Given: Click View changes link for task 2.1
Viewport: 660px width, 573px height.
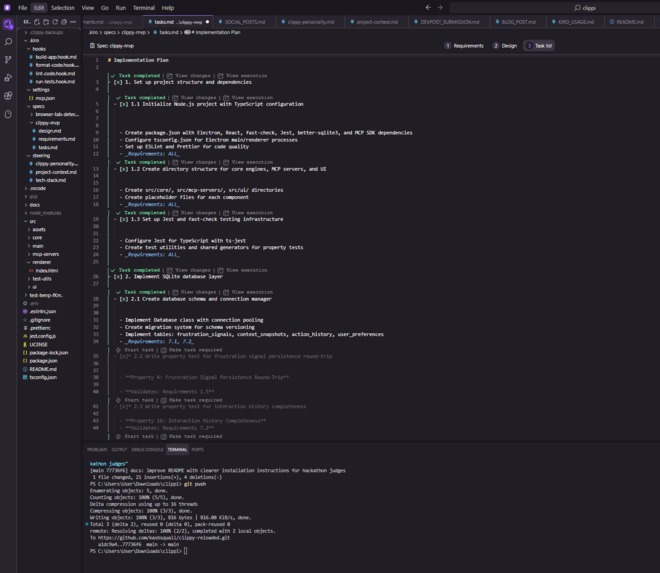Looking at the screenshot, I should [198, 292].
